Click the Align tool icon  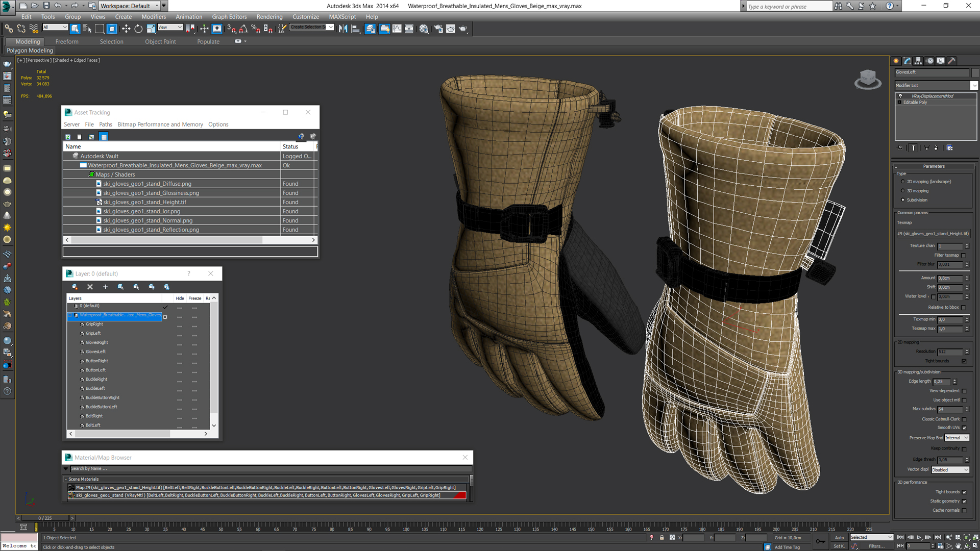pyautogui.click(x=356, y=29)
